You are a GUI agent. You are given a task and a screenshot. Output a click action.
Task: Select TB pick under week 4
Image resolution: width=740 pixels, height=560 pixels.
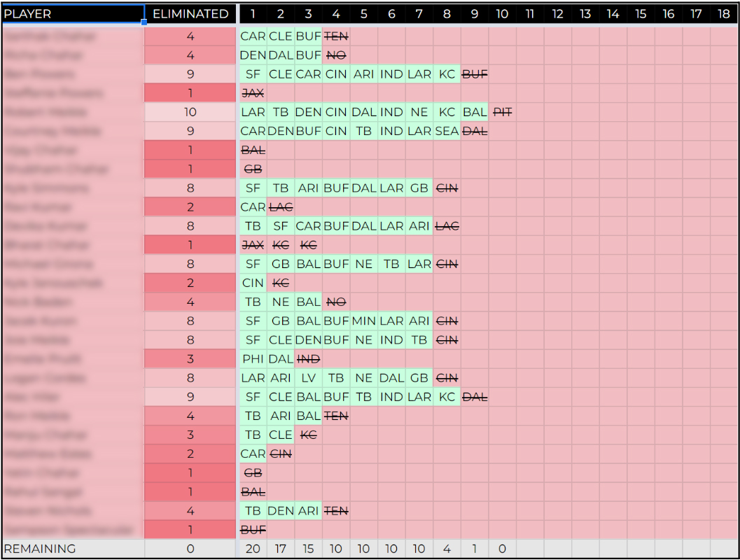336,378
